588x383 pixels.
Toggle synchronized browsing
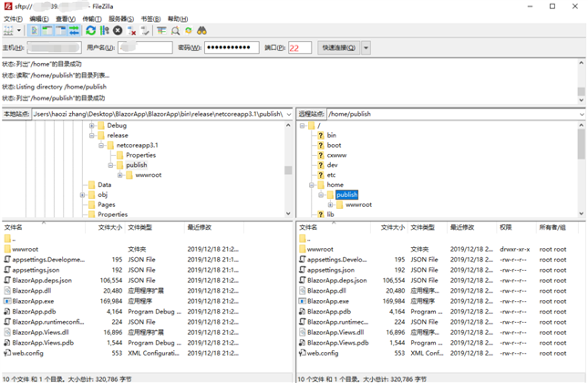(188, 31)
